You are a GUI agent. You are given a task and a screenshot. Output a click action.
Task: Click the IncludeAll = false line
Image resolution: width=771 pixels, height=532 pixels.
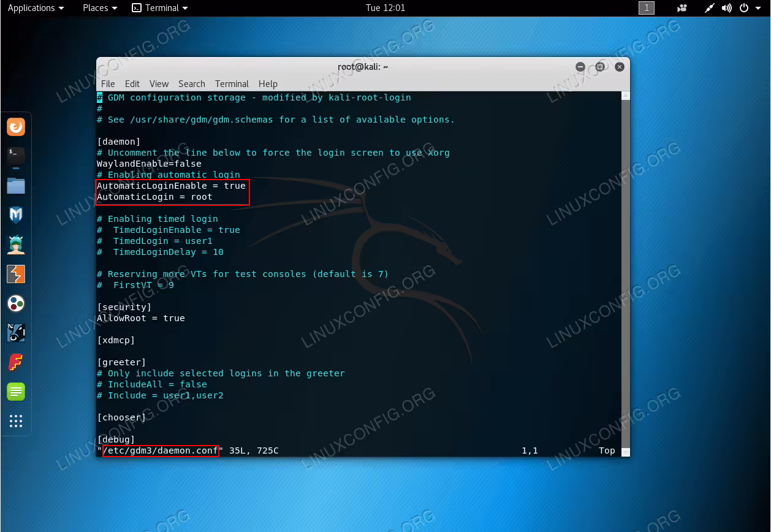pyautogui.click(x=152, y=384)
